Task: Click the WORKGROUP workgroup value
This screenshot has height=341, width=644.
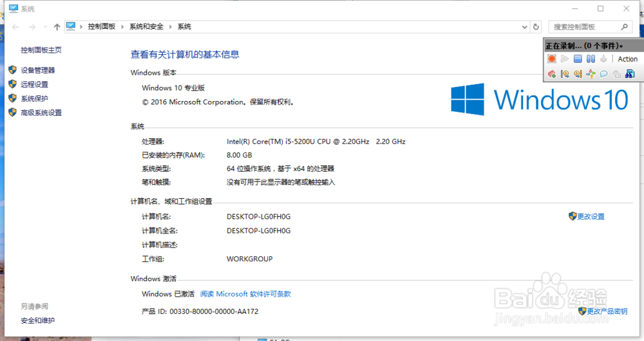Action: click(x=250, y=259)
